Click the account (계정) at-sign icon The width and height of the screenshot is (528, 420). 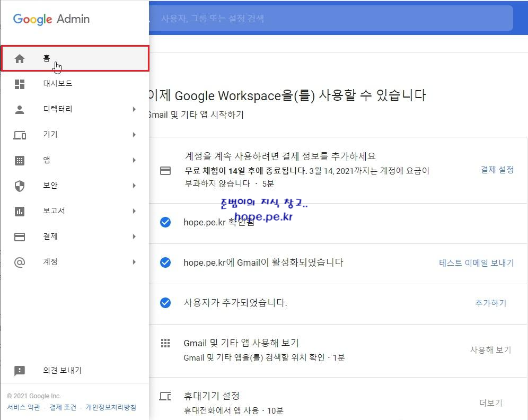click(20, 262)
